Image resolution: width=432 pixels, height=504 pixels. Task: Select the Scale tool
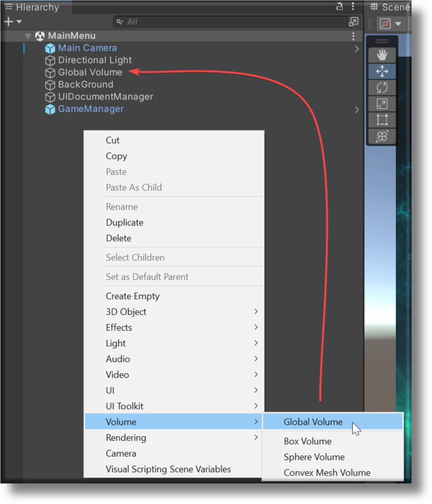click(381, 104)
